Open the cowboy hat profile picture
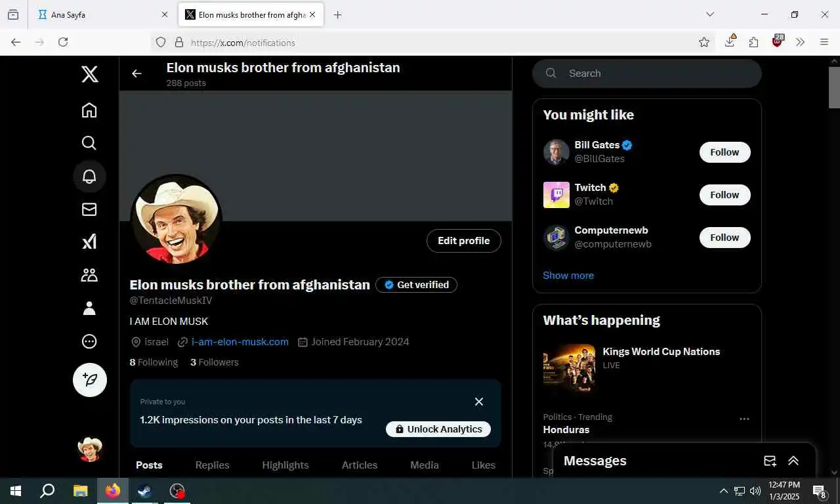840x504 pixels. [x=177, y=220]
